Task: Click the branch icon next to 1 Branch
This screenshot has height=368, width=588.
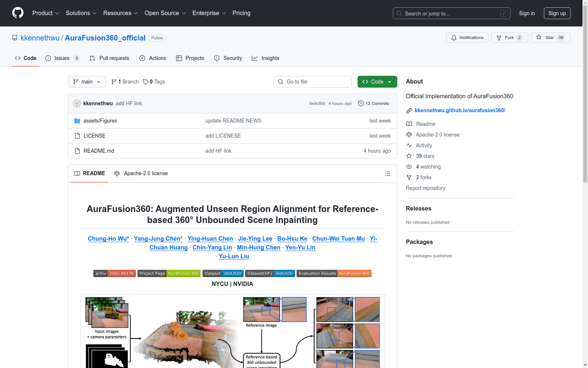Action: coord(114,82)
